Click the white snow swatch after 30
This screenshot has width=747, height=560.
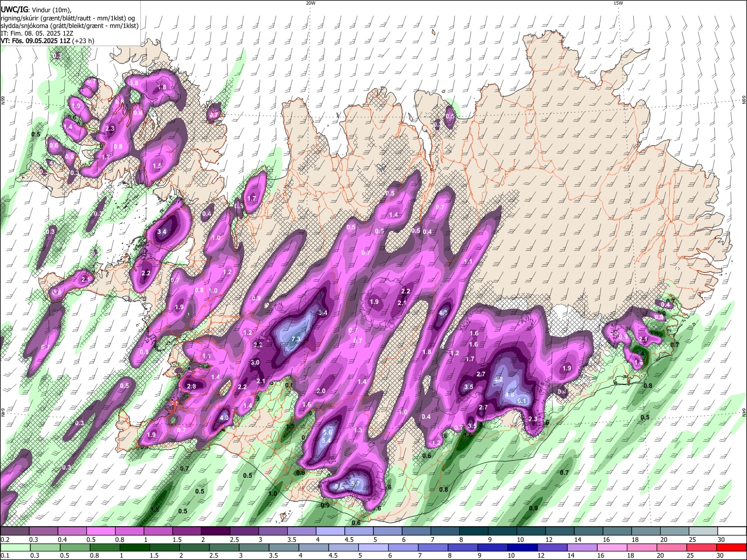pyautogui.click(x=732, y=531)
